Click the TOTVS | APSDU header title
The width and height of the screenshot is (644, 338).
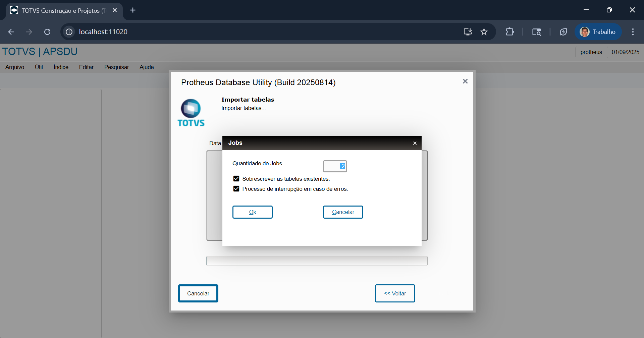coord(40,52)
